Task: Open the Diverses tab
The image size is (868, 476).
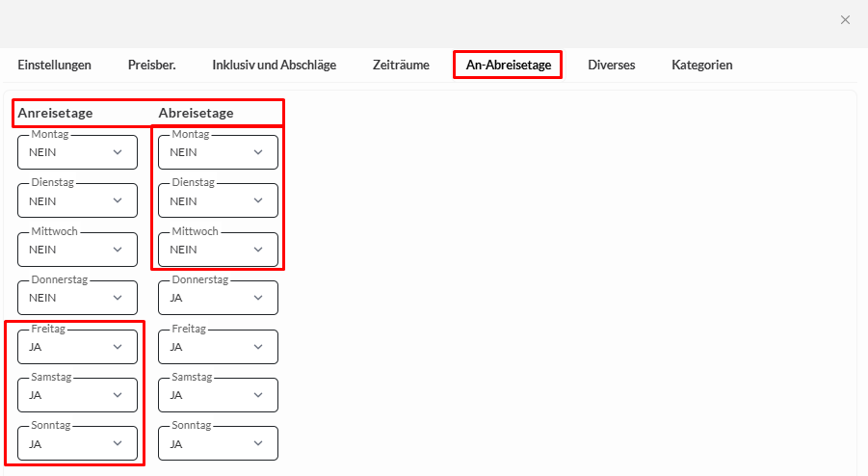Action: tap(611, 66)
